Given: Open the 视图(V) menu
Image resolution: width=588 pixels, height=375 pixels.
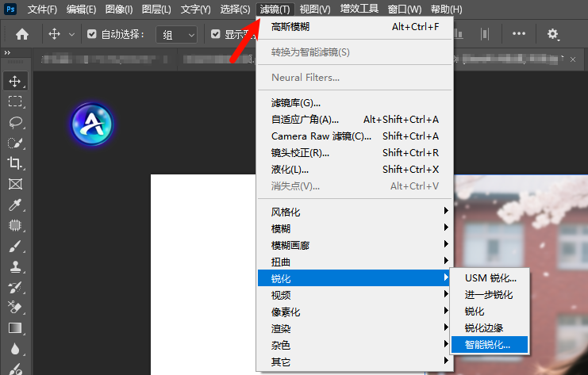Looking at the screenshot, I should (315, 9).
